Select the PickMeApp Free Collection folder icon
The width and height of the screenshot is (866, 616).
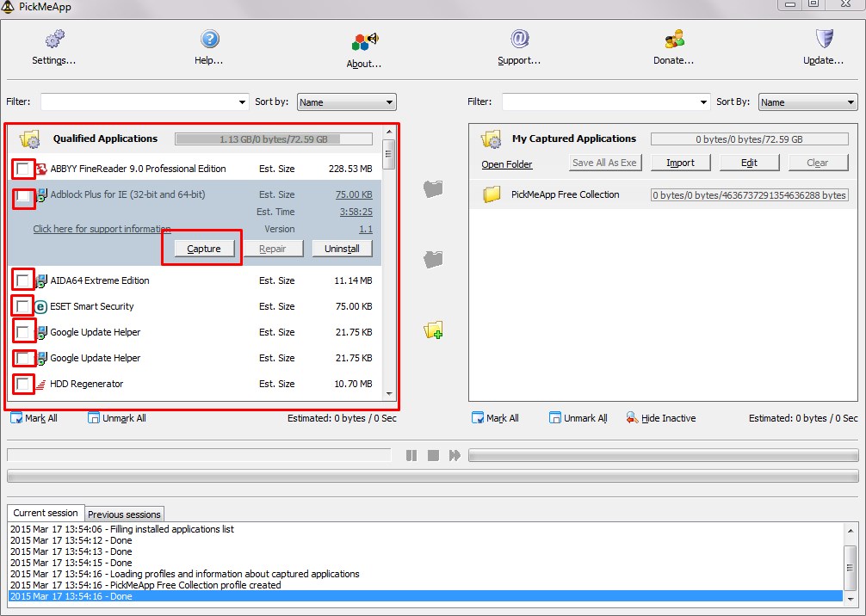point(491,194)
